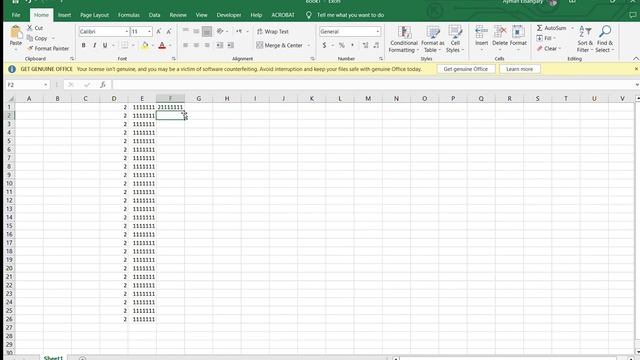The width and height of the screenshot is (640, 360).
Task: Toggle Italic formatting
Action: click(95, 45)
